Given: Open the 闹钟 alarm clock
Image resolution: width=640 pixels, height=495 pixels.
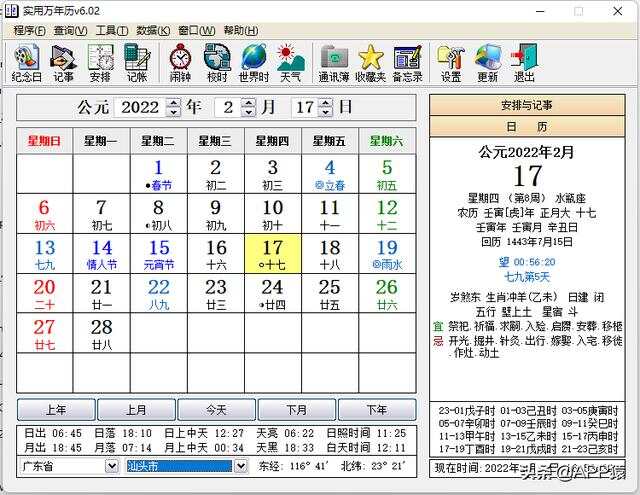Looking at the screenshot, I should [x=180, y=63].
